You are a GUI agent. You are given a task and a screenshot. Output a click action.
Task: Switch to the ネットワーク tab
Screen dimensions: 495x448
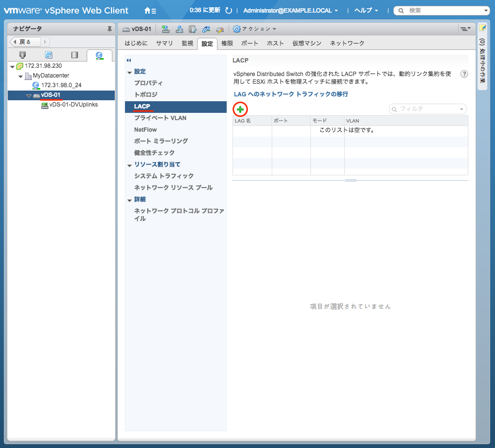click(347, 43)
